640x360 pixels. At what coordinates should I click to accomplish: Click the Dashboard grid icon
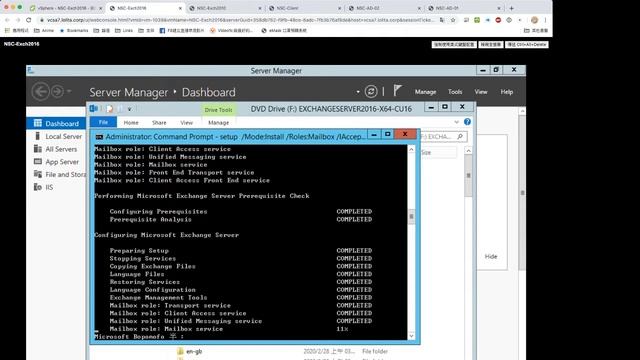[38, 123]
